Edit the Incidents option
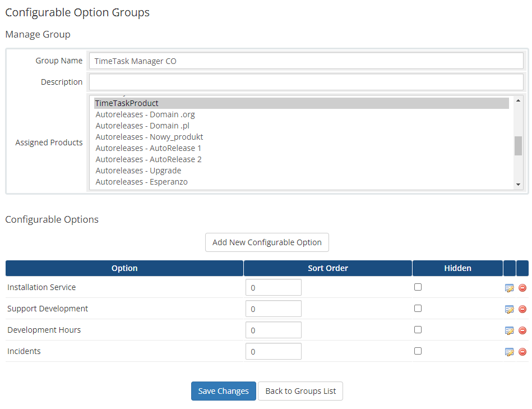Image resolution: width=532 pixels, height=409 pixels. click(509, 352)
